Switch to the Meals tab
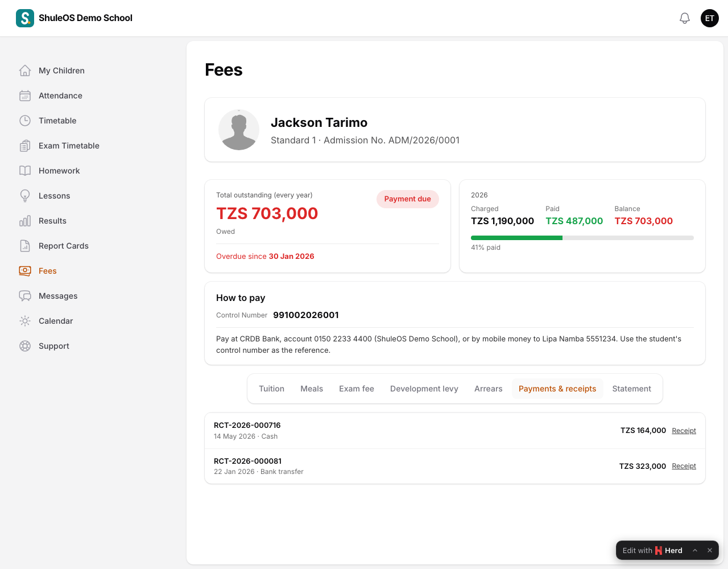 point(312,389)
